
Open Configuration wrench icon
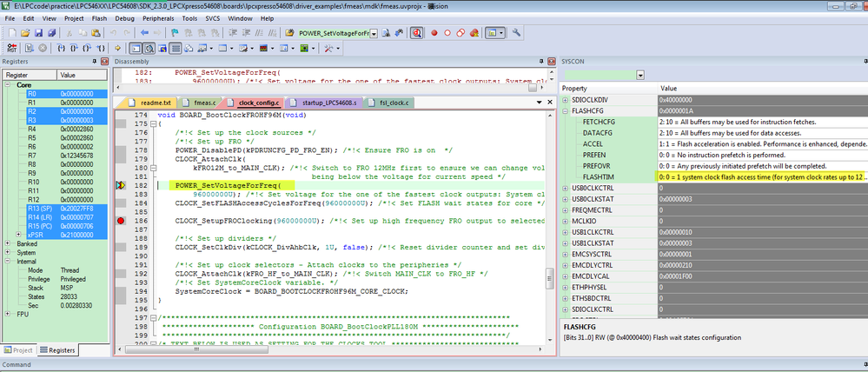(x=516, y=33)
